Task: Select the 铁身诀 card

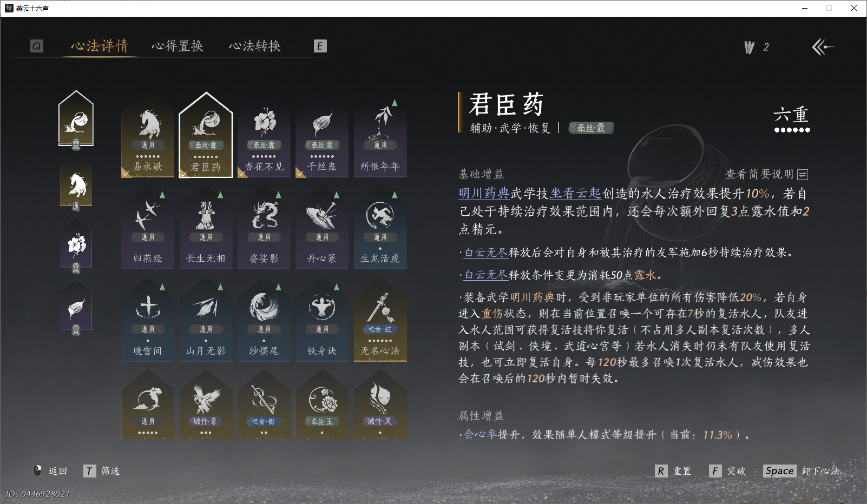Action: tap(322, 320)
